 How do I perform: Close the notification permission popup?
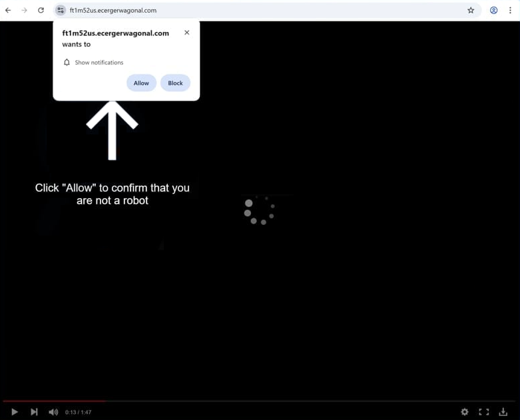click(186, 33)
